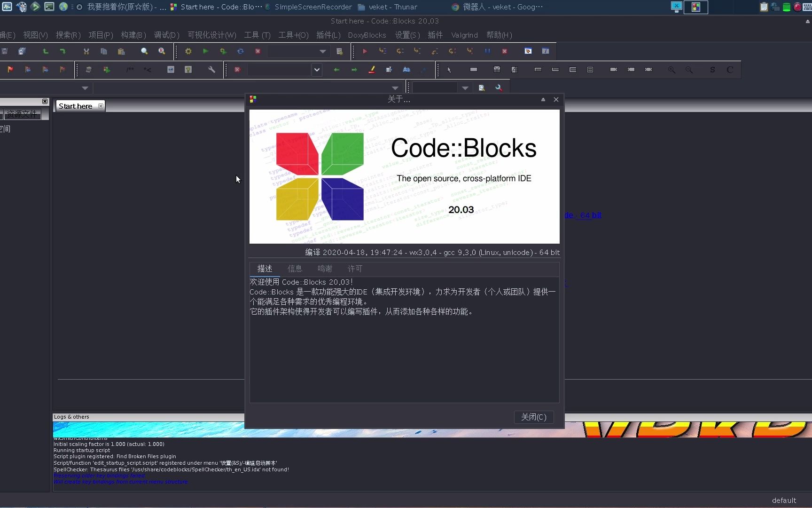Click the Paste clipboard icon
The height and width of the screenshot is (508, 812).
click(x=121, y=51)
